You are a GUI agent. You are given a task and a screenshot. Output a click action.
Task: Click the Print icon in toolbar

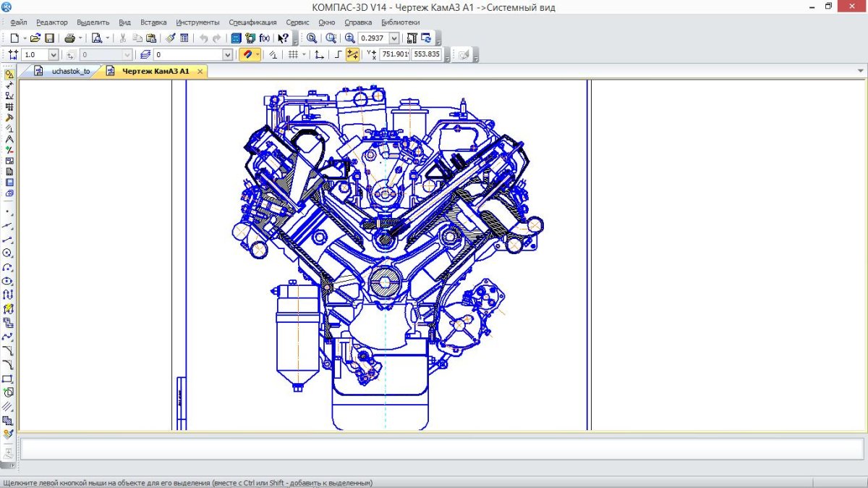(69, 38)
